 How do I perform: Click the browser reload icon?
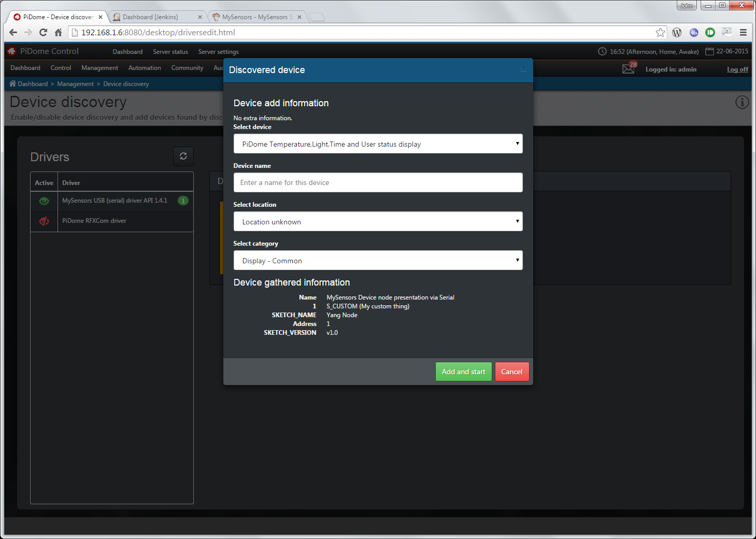44,33
